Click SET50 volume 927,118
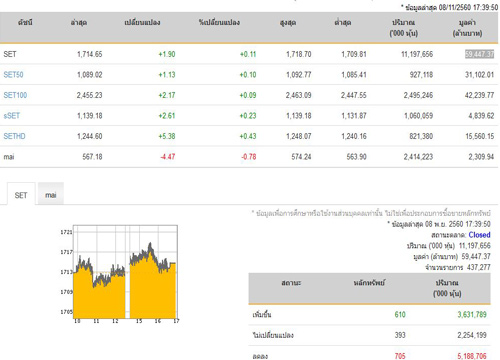500x360 pixels. pos(421,75)
